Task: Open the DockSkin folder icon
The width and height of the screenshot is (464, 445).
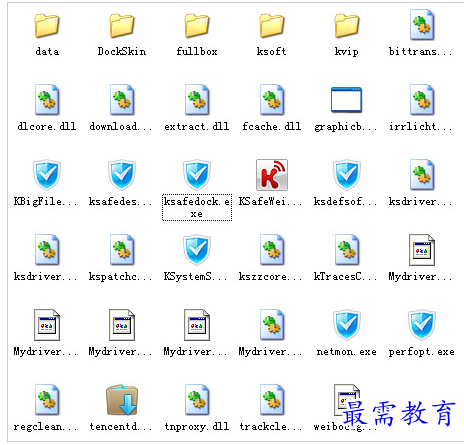Action: tap(122, 25)
